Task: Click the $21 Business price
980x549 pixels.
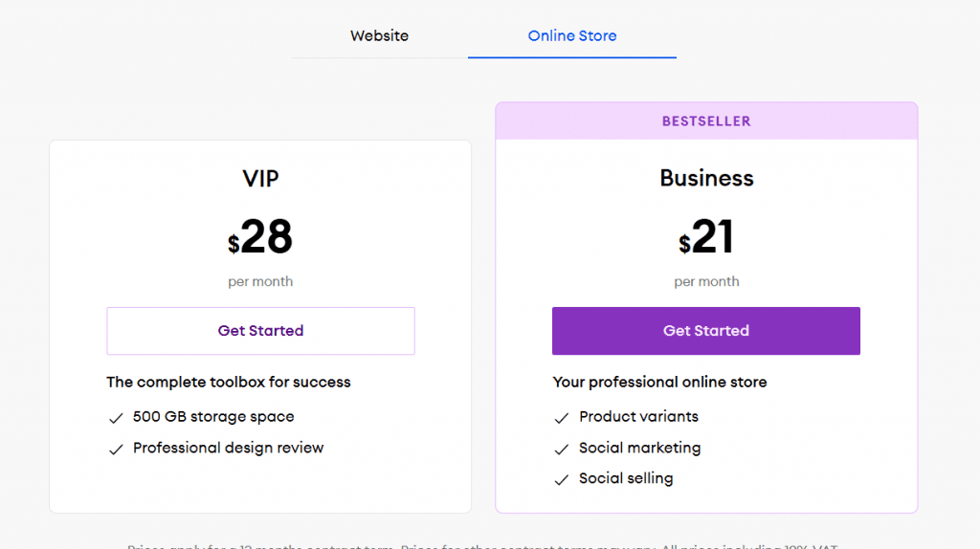Action: [706, 238]
